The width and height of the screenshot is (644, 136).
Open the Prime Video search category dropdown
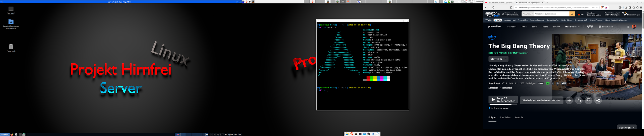point(528,14)
